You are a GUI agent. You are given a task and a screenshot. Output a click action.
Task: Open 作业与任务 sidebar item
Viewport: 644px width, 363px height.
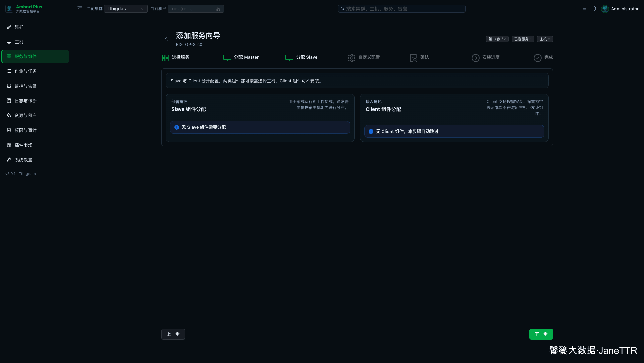tap(35, 71)
